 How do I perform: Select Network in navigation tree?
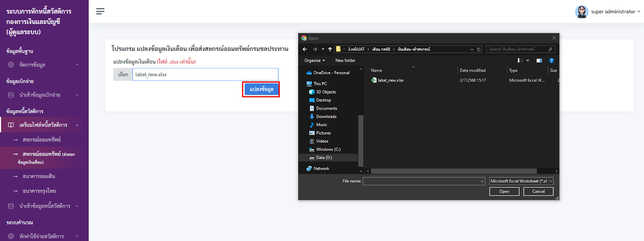[x=321, y=168]
